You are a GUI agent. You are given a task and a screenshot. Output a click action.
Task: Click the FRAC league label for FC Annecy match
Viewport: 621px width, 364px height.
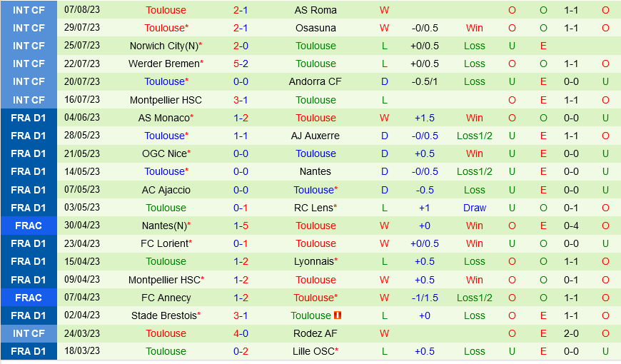(x=29, y=298)
